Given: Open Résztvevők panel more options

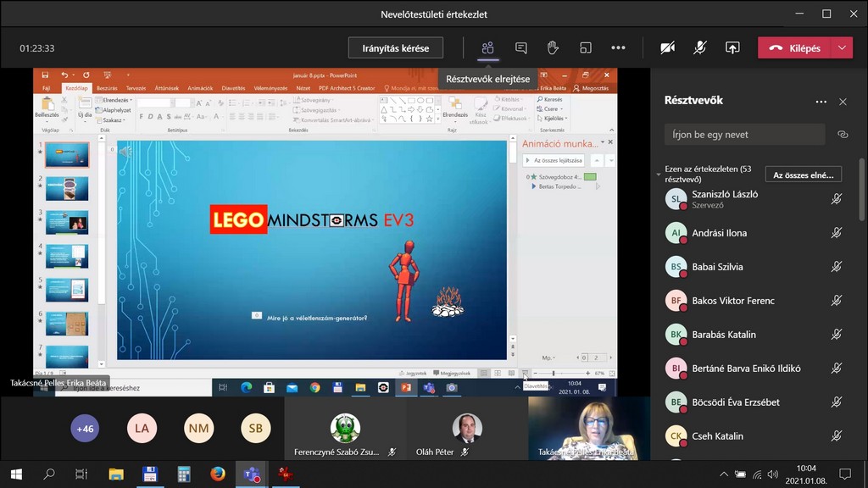Looking at the screenshot, I should click(821, 102).
